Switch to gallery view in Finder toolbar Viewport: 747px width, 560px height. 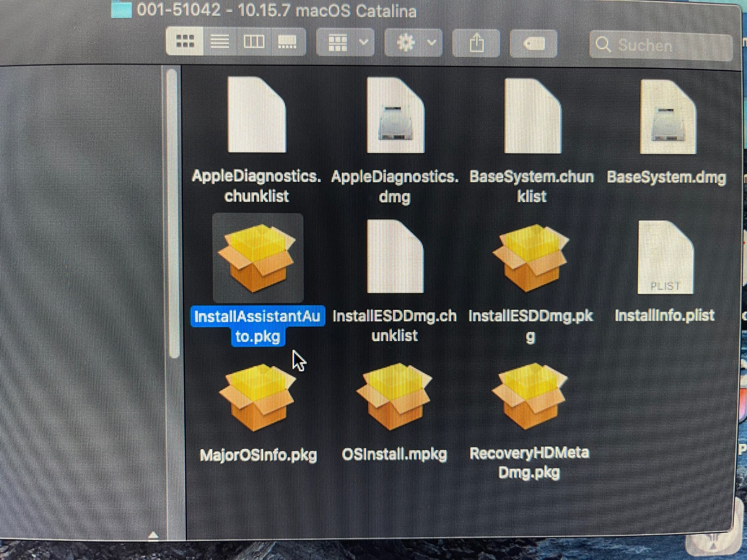287,41
